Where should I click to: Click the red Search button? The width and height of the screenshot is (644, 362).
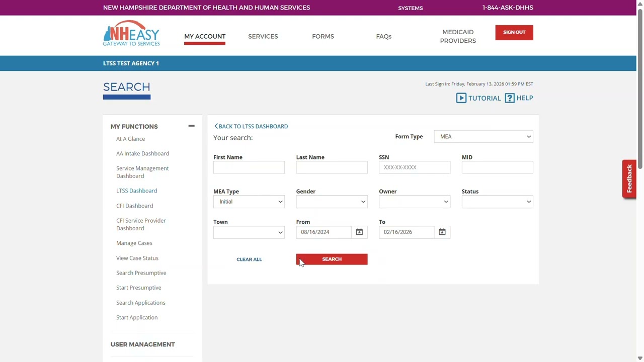pyautogui.click(x=332, y=259)
